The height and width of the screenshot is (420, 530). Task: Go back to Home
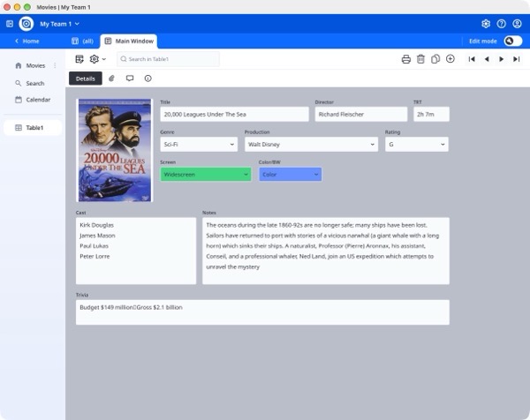coord(27,41)
